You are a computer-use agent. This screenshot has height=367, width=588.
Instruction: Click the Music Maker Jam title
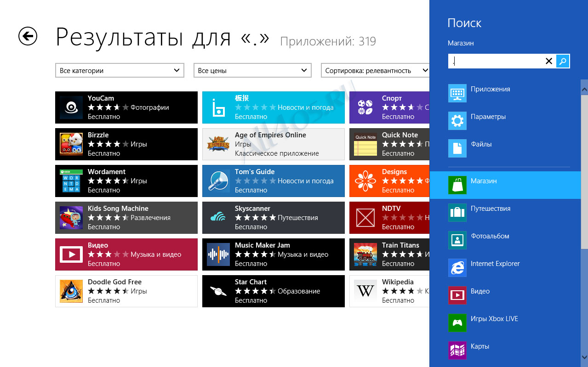(263, 245)
